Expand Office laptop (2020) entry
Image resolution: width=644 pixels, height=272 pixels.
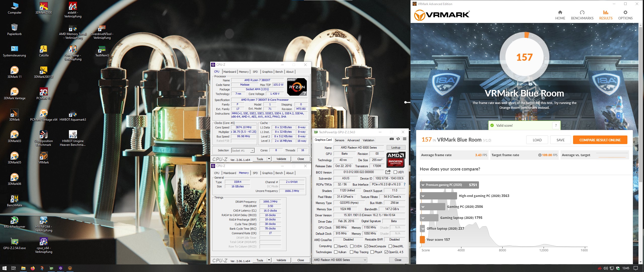(x=423, y=229)
